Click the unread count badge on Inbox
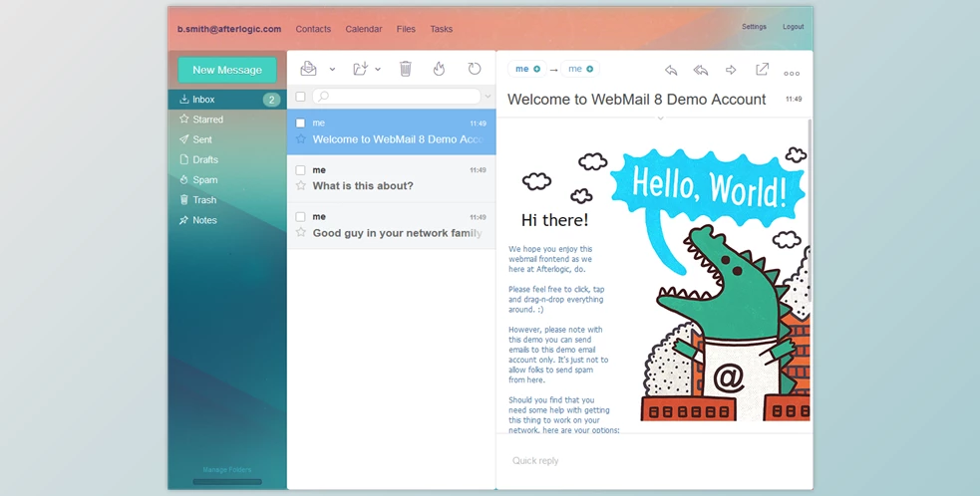 (271, 100)
